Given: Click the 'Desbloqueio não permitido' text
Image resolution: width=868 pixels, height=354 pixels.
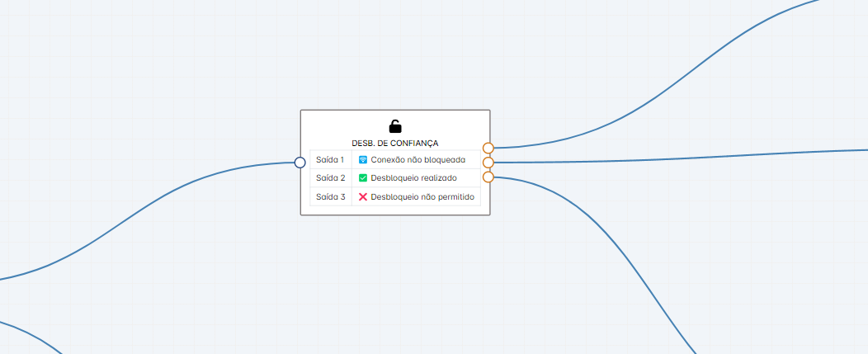Looking at the screenshot, I should 422,197.
